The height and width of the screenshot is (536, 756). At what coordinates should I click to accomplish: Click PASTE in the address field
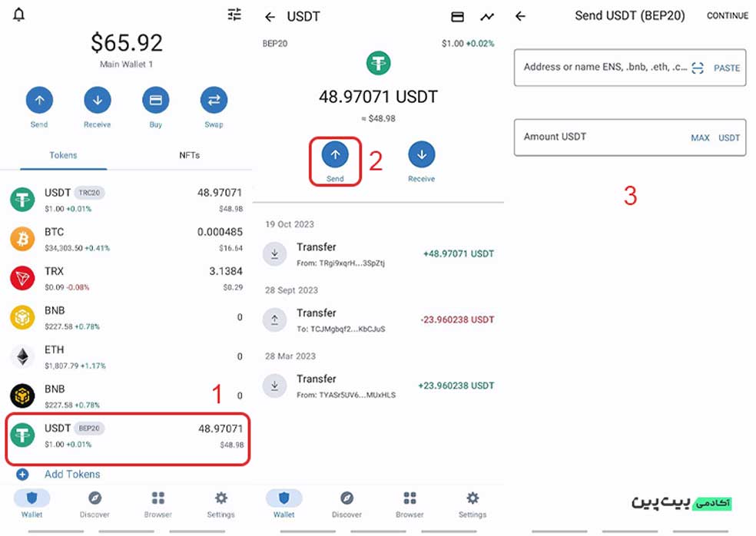pos(727,68)
